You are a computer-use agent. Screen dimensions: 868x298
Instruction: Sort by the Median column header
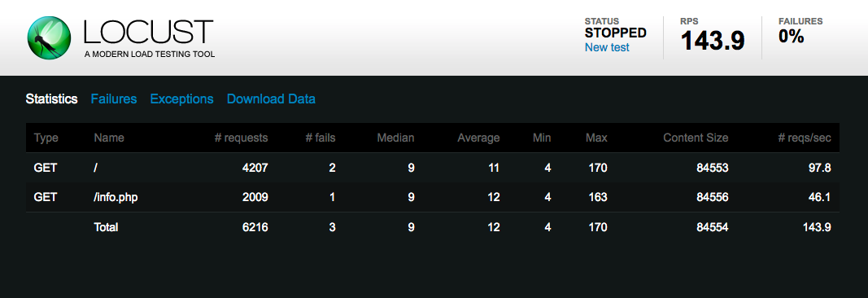point(395,138)
